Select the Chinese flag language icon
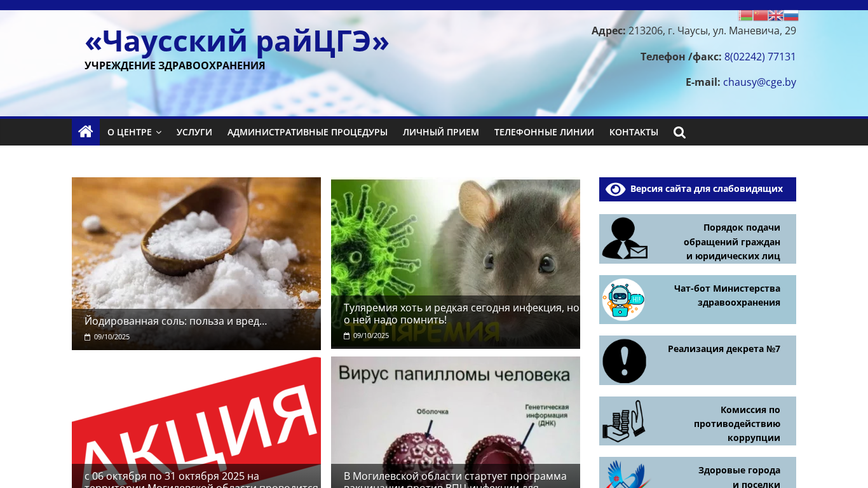The height and width of the screenshot is (488, 868). 760,15
